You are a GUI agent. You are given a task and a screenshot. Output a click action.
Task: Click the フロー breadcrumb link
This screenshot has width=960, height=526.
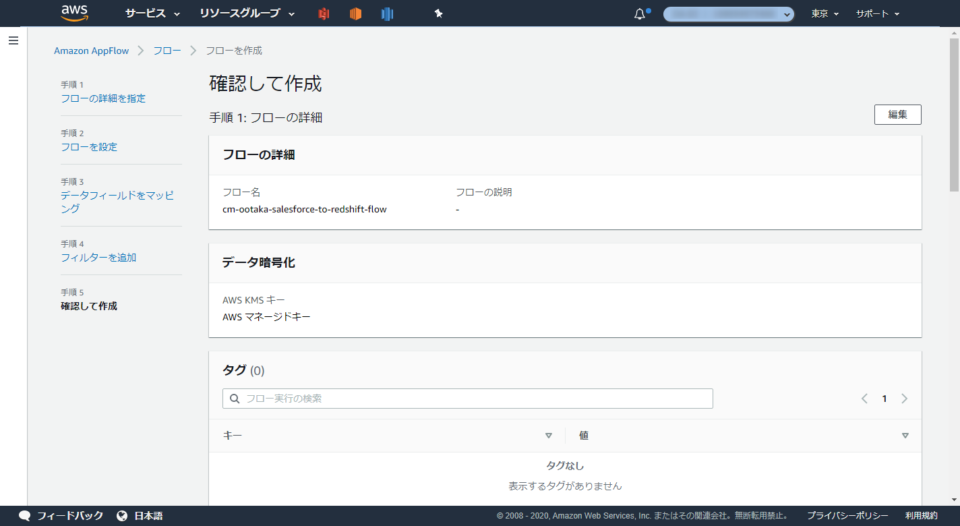pos(167,51)
